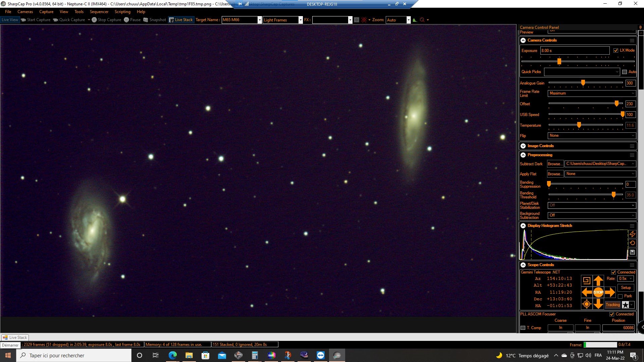
Task: Click the grey FX selection area icon
Action: pyautogui.click(x=357, y=20)
